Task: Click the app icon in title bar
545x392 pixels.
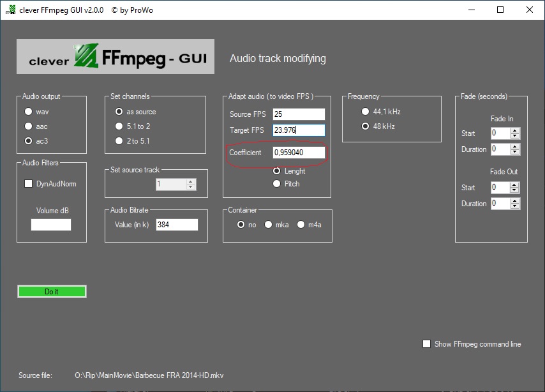Action: pos(11,10)
